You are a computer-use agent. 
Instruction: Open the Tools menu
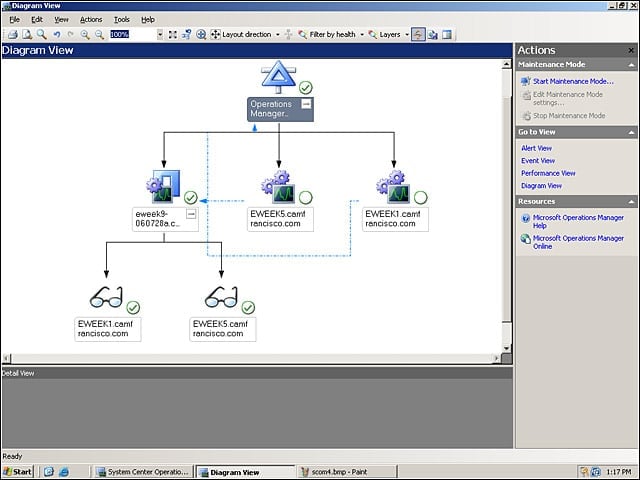(x=121, y=19)
